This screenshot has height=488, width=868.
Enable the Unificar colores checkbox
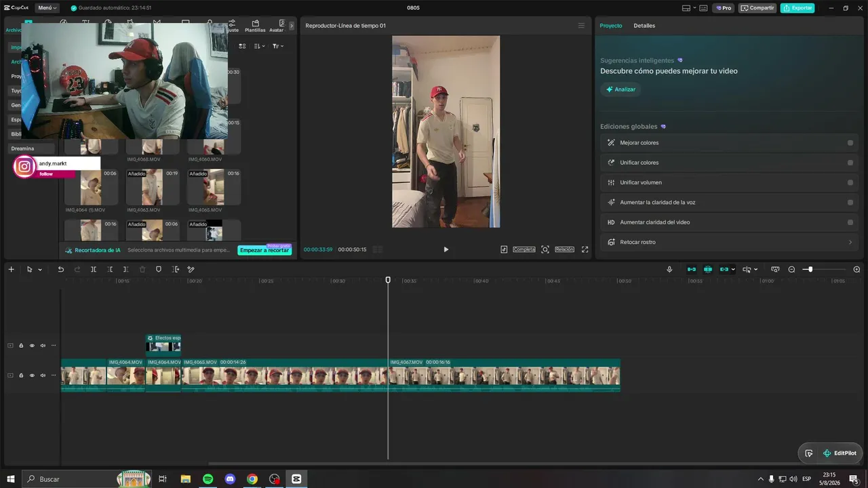pyautogui.click(x=850, y=163)
